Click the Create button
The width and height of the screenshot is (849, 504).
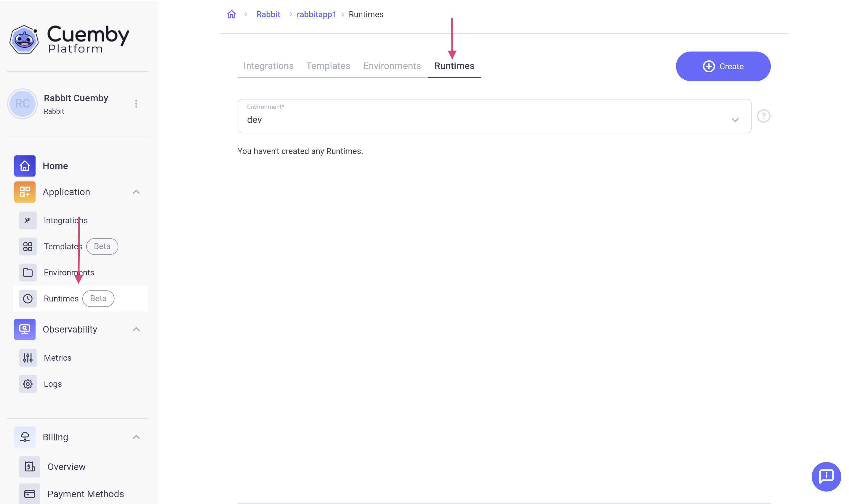click(723, 66)
